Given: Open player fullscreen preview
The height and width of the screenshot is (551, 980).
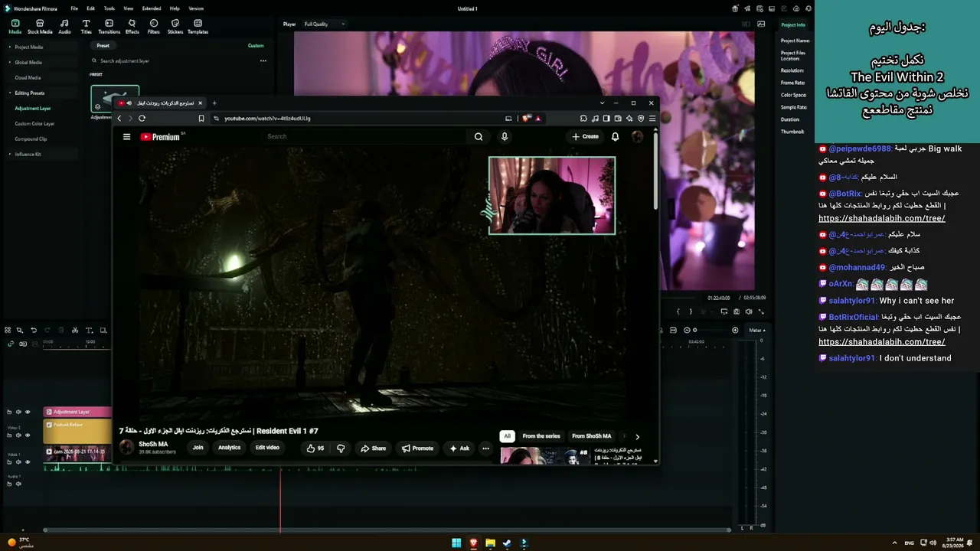Looking at the screenshot, I should [x=761, y=311].
